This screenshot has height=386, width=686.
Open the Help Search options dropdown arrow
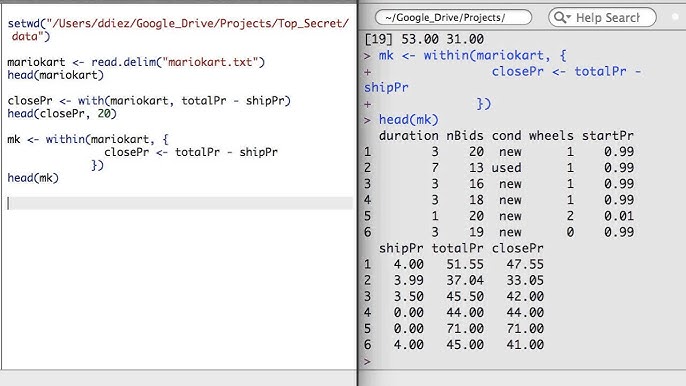pos(568,18)
